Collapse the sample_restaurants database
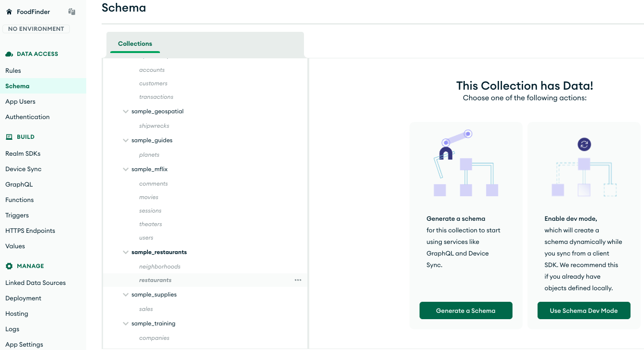 (x=126, y=252)
